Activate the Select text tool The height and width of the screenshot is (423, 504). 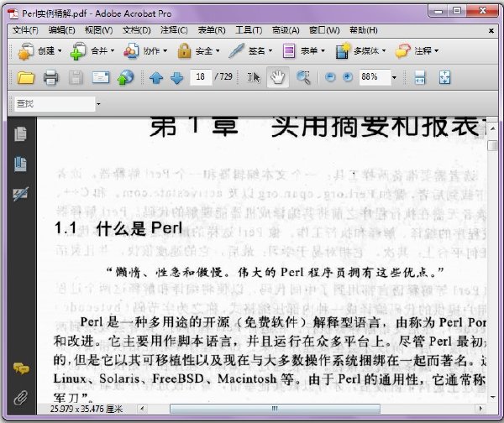(254, 77)
